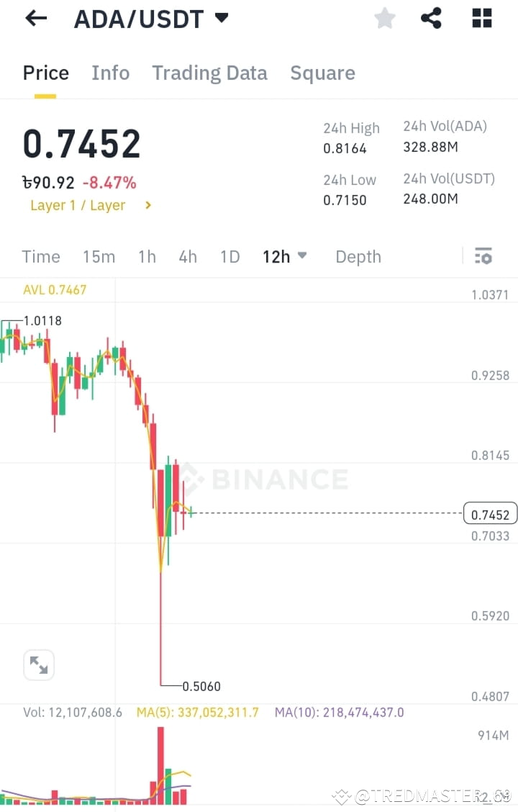This screenshot has height=812, width=518.
Task: Navigate back using the arrow icon
Action: 35,18
